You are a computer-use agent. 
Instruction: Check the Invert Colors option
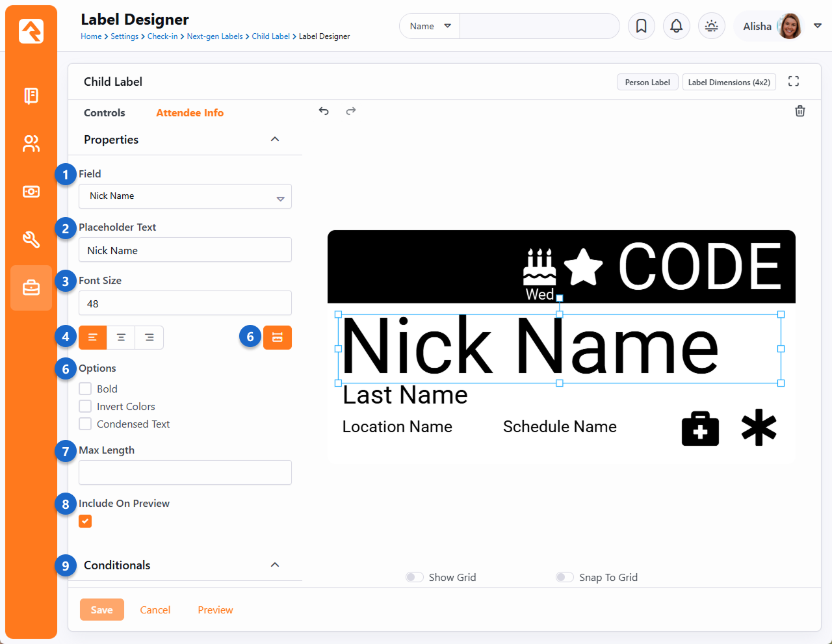coord(85,406)
